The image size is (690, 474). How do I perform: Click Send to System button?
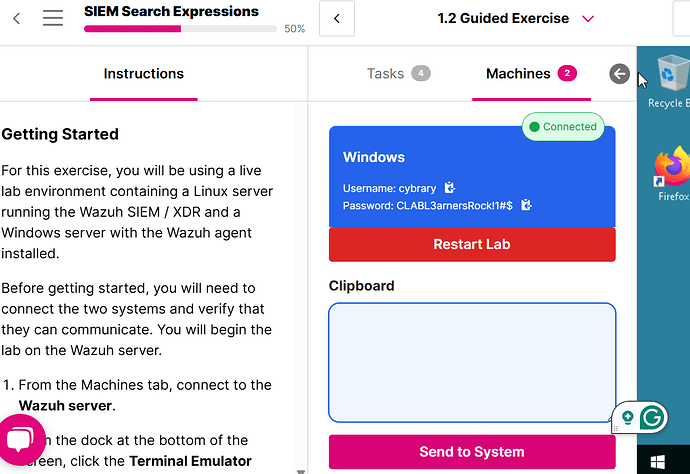[472, 452]
